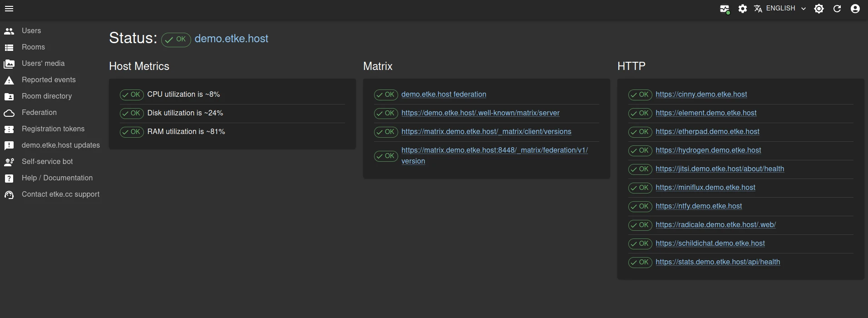The height and width of the screenshot is (318, 868).
Task: Click the Users icon in sidebar
Action: [9, 31]
